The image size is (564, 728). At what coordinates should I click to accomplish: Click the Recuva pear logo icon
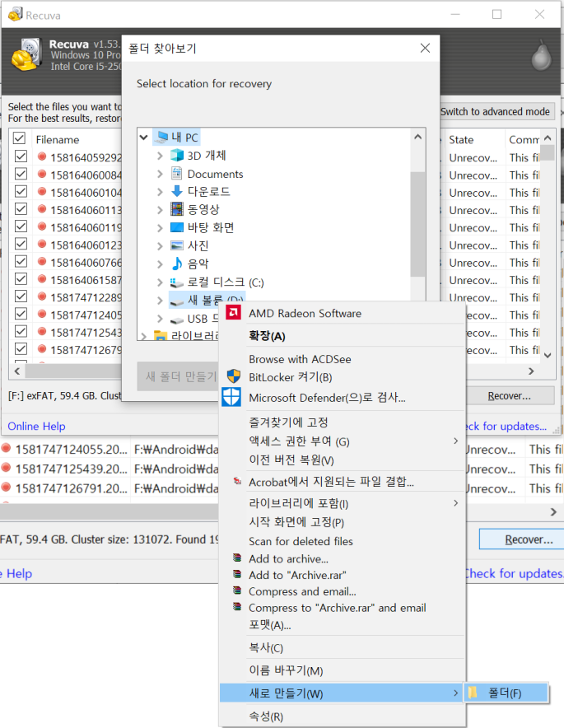[541, 56]
